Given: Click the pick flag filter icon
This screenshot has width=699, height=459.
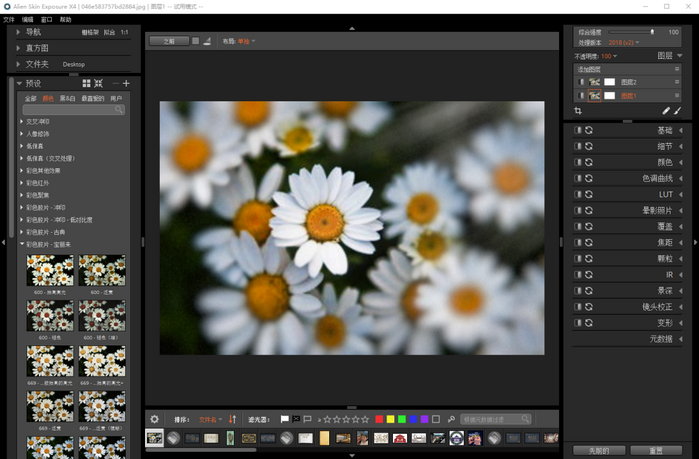Looking at the screenshot, I should (284, 419).
